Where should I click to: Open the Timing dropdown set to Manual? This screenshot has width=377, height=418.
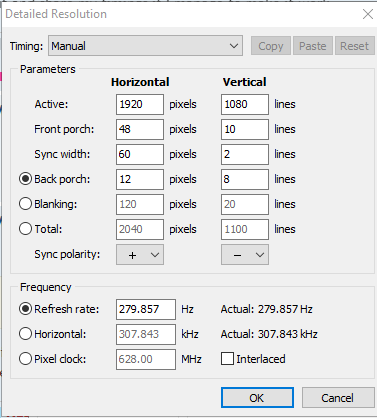145,46
